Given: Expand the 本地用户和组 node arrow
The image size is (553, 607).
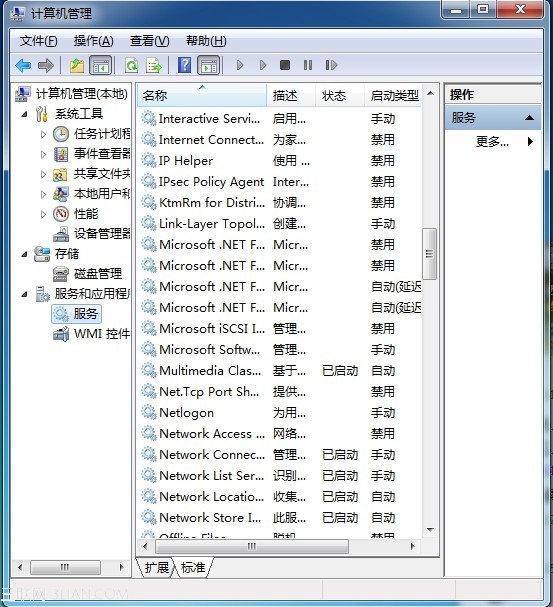Looking at the screenshot, I should pos(43,194).
